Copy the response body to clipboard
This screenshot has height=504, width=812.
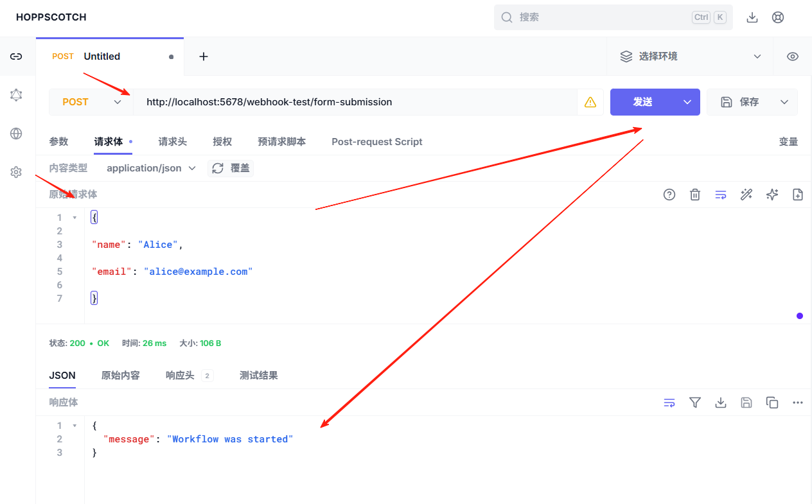772,403
